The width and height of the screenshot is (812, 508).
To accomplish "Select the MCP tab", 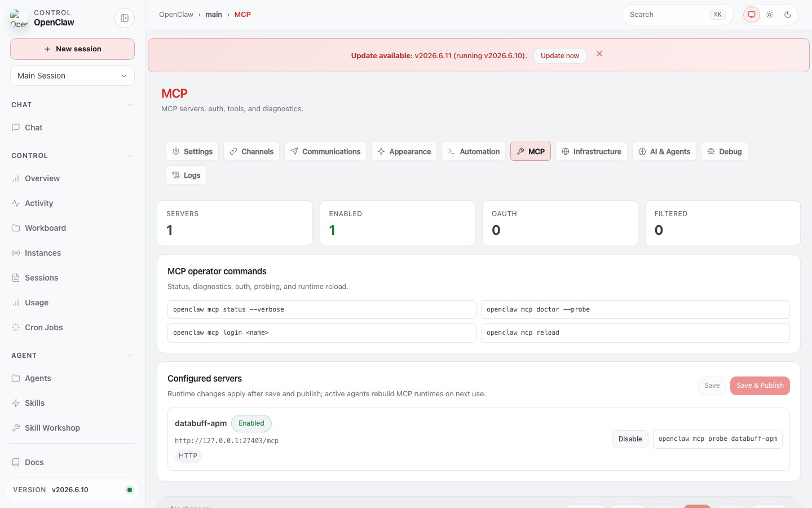I will (531, 151).
